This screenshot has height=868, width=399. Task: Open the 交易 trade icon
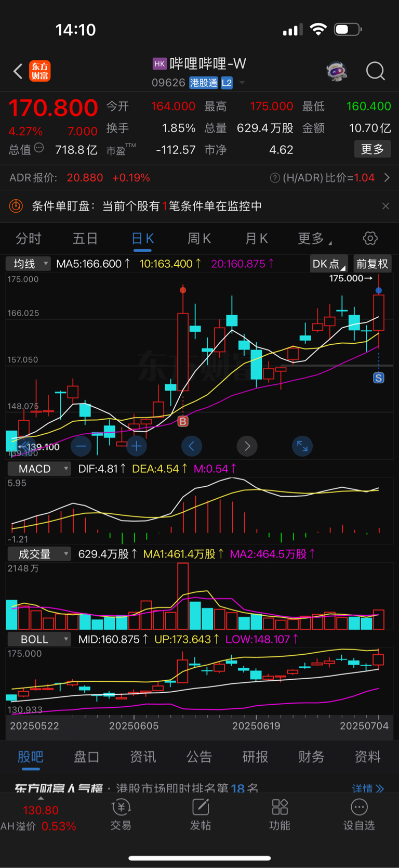[121, 815]
